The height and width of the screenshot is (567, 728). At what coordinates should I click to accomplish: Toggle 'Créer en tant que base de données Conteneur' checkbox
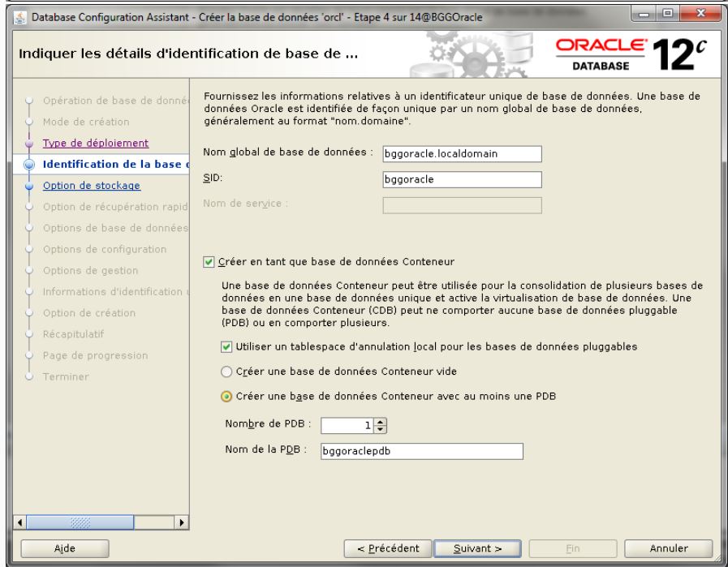pos(209,262)
